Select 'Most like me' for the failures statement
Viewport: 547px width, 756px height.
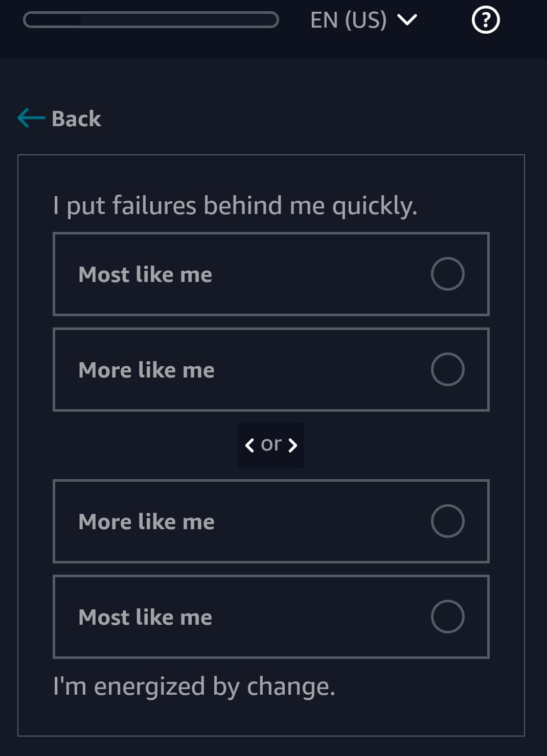tap(271, 274)
